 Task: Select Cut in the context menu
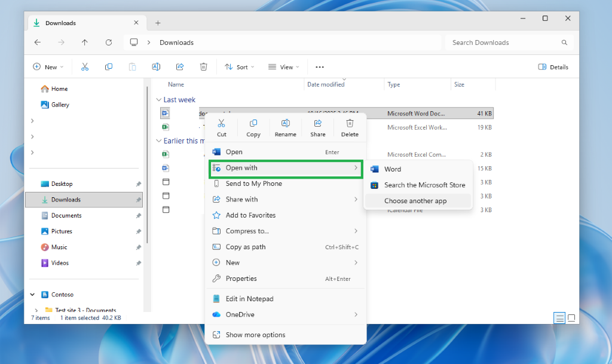(x=221, y=128)
